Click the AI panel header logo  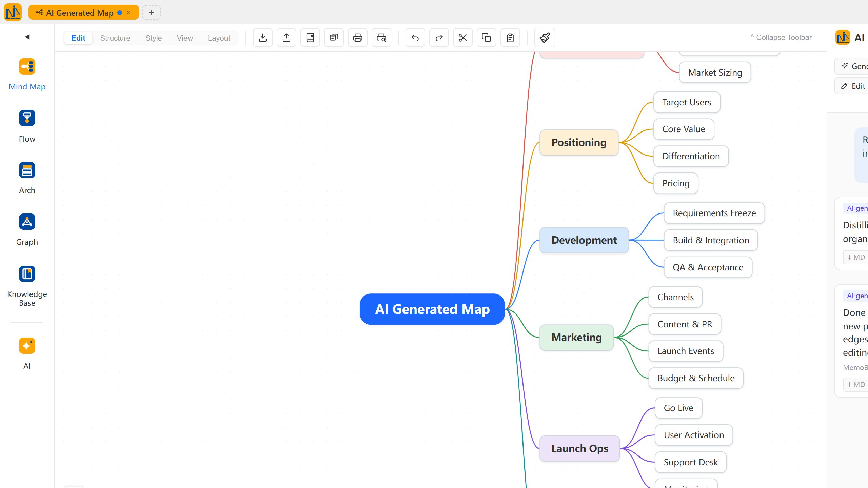843,38
